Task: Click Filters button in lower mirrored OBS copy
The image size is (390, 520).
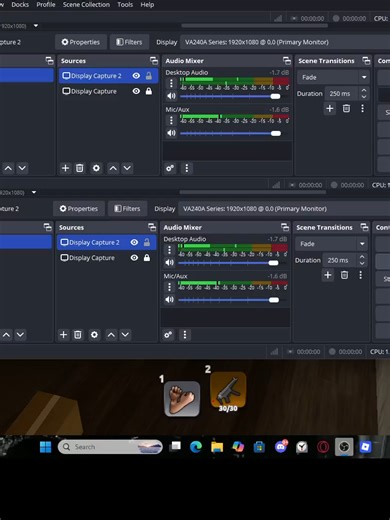Action: click(127, 209)
